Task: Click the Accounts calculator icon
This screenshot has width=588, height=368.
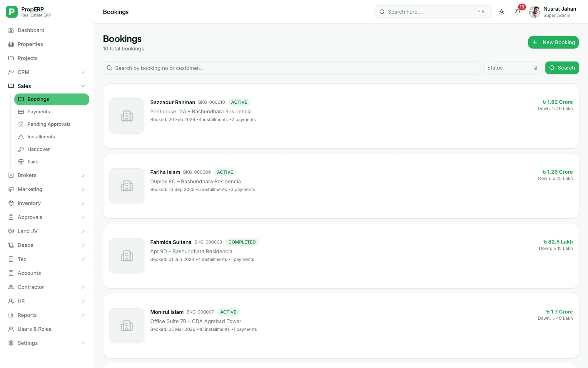Action: pyautogui.click(x=11, y=273)
